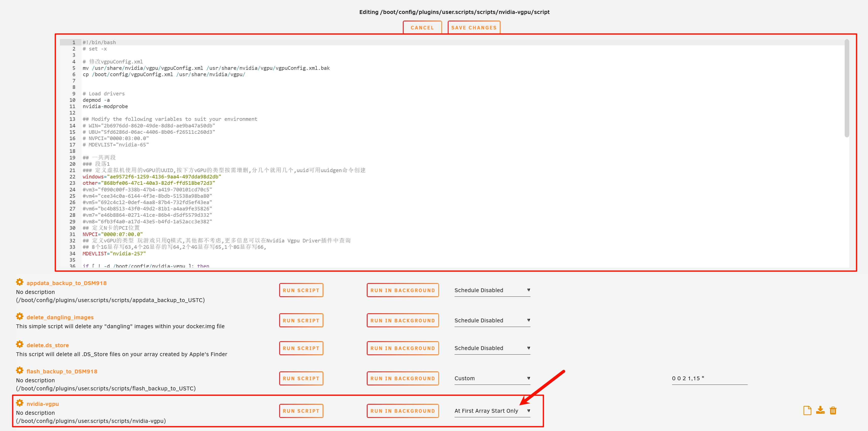Open the At First Array Start Only dropdown

492,411
